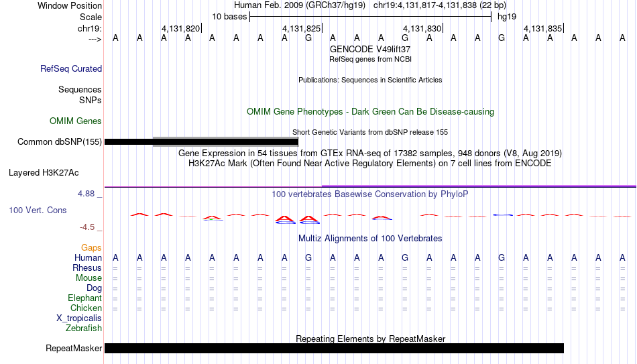
Task: Click the Rhesus species label
Action: 87,267
